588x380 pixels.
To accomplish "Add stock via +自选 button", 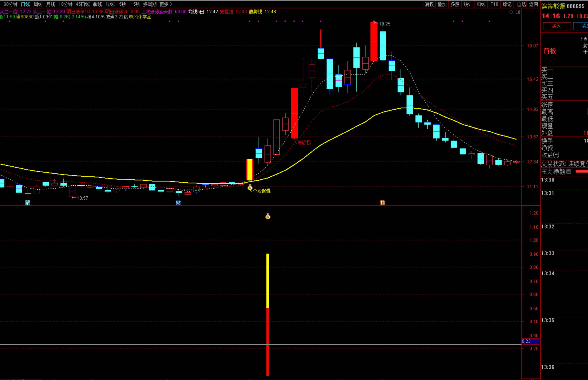I will coord(521,4).
